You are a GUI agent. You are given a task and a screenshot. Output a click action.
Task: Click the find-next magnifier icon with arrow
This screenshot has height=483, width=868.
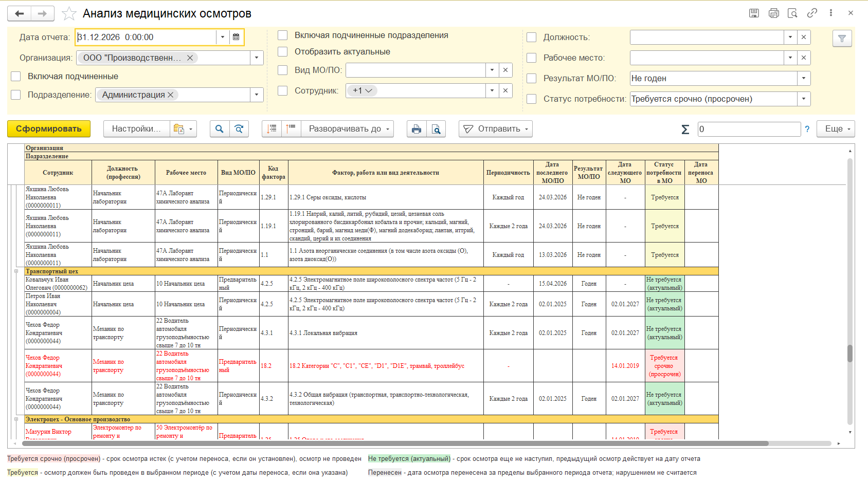[x=239, y=129]
